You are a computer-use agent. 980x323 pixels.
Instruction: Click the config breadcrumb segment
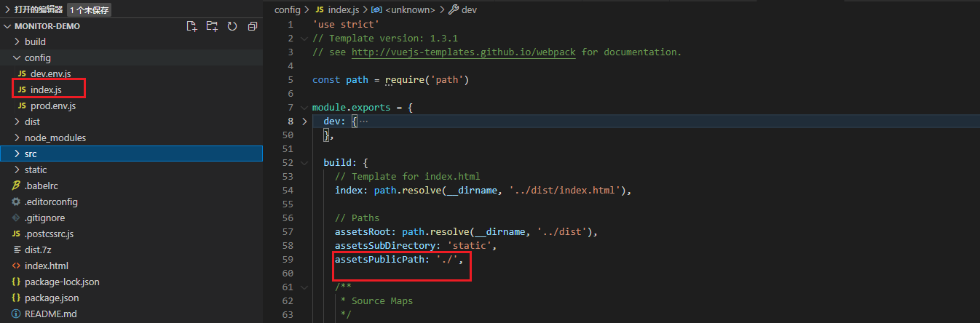coord(287,9)
